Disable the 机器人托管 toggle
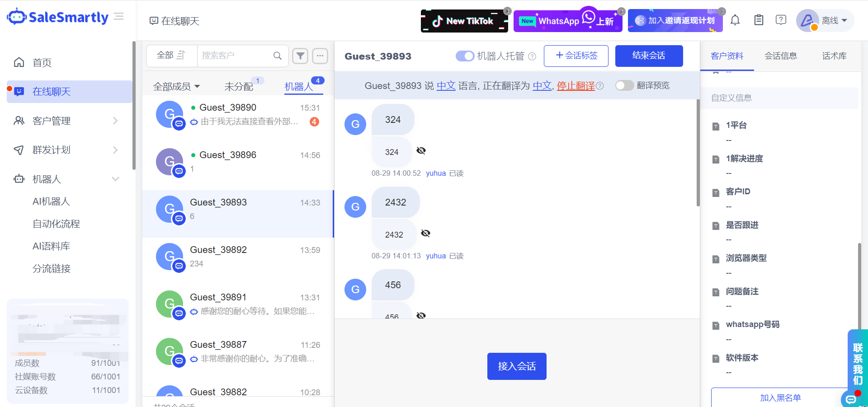The width and height of the screenshot is (868, 407). [465, 56]
